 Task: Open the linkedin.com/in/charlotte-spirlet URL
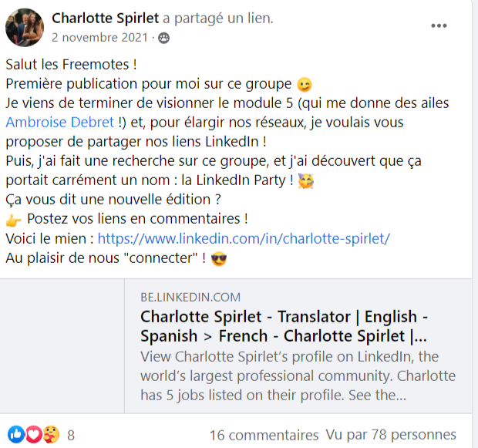[244, 238]
